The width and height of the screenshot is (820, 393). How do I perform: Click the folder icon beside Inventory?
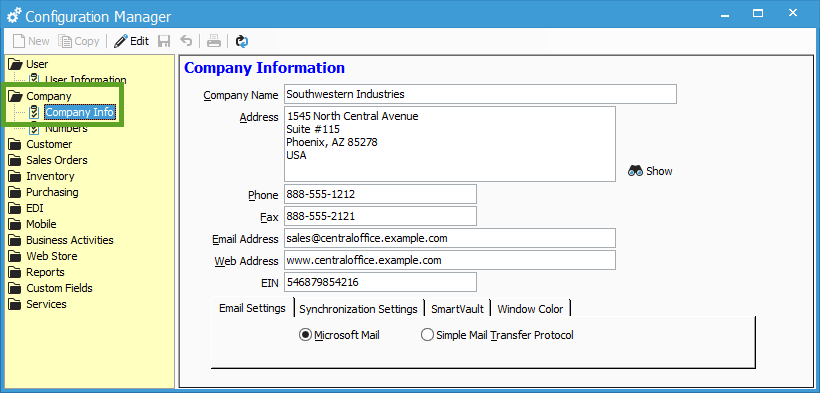point(16,176)
